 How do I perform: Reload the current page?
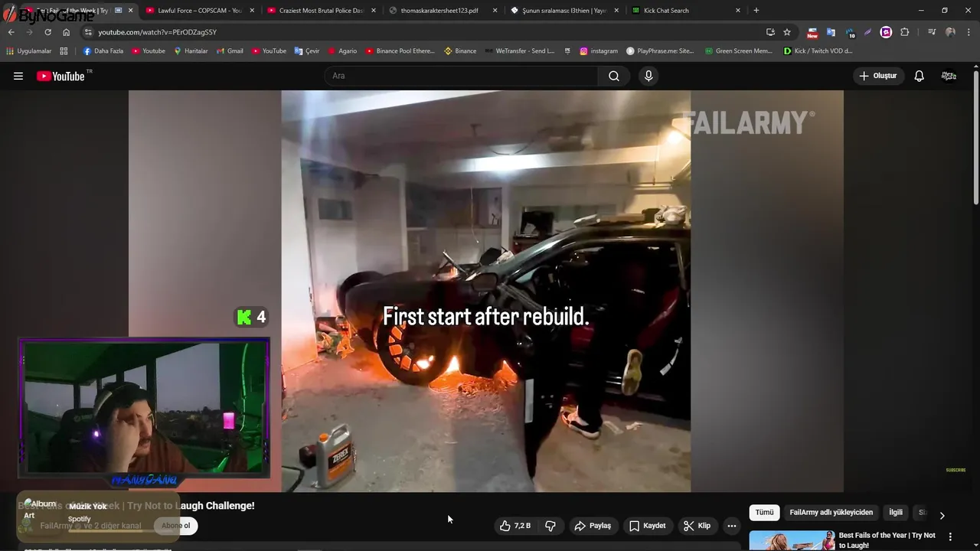(47, 32)
